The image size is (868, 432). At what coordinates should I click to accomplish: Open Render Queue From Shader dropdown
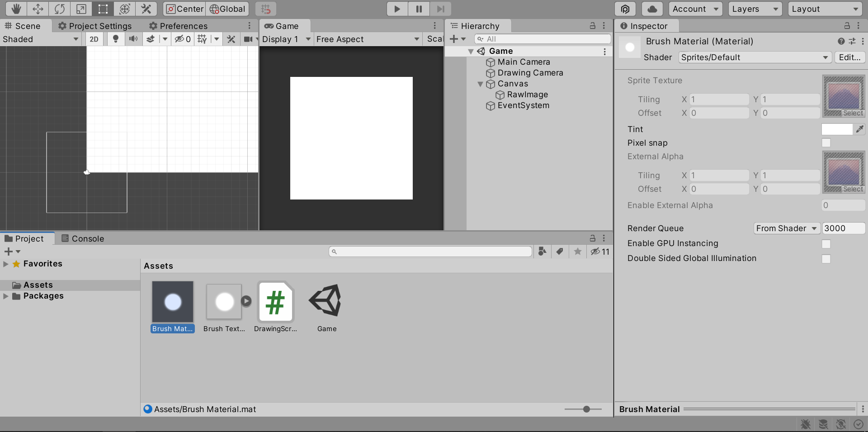787,228
